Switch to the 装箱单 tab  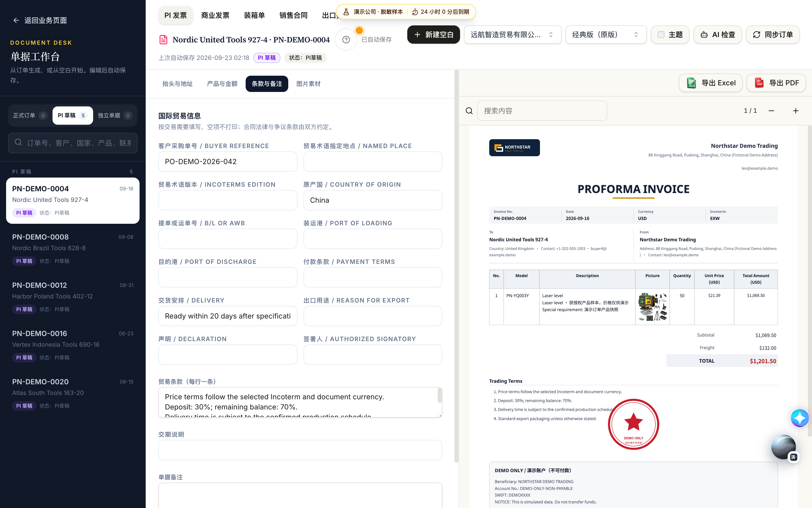(x=254, y=15)
